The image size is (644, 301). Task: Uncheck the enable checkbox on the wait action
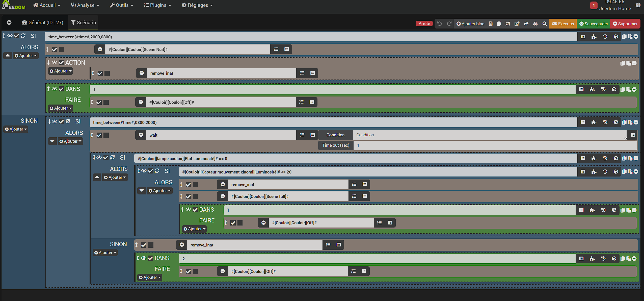click(99, 135)
